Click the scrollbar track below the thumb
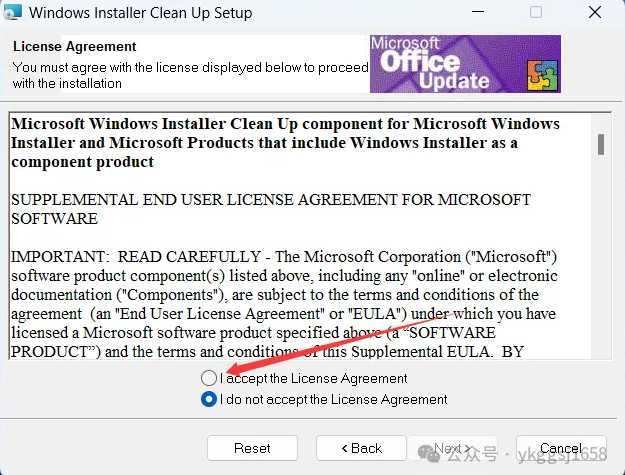Screen dimensions: 625x475 tap(601, 255)
